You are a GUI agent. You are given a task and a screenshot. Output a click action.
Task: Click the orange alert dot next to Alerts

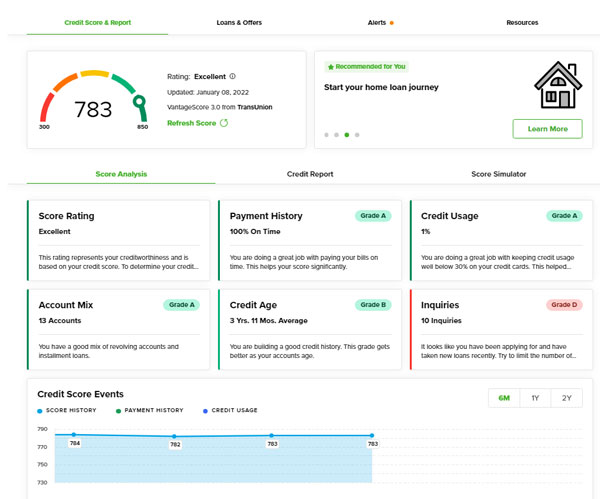pos(391,22)
